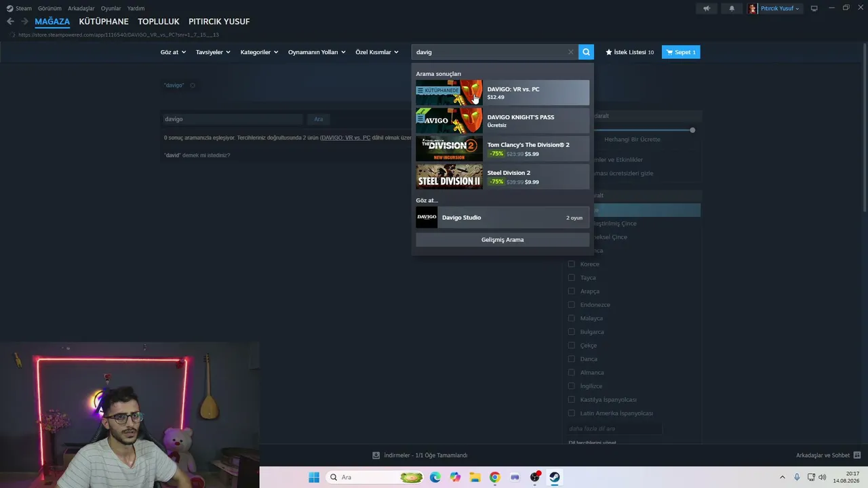Open Google Chrome from taskbar
Image resolution: width=868 pixels, height=488 pixels.
pos(495,477)
